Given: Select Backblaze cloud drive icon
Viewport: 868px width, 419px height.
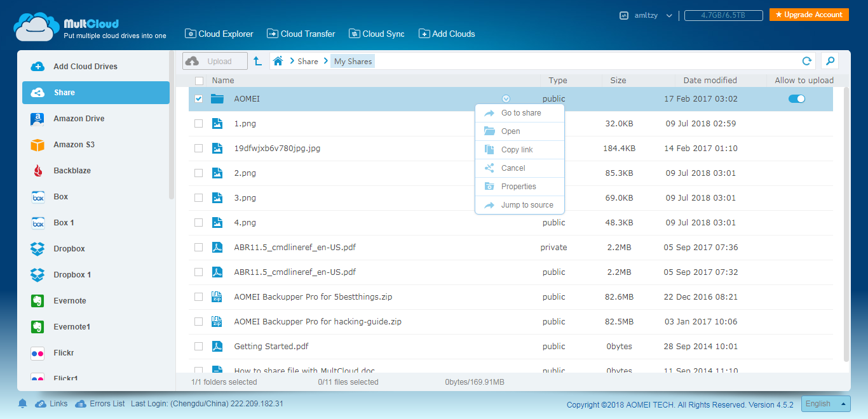Looking at the screenshot, I should tap(37, 171).
